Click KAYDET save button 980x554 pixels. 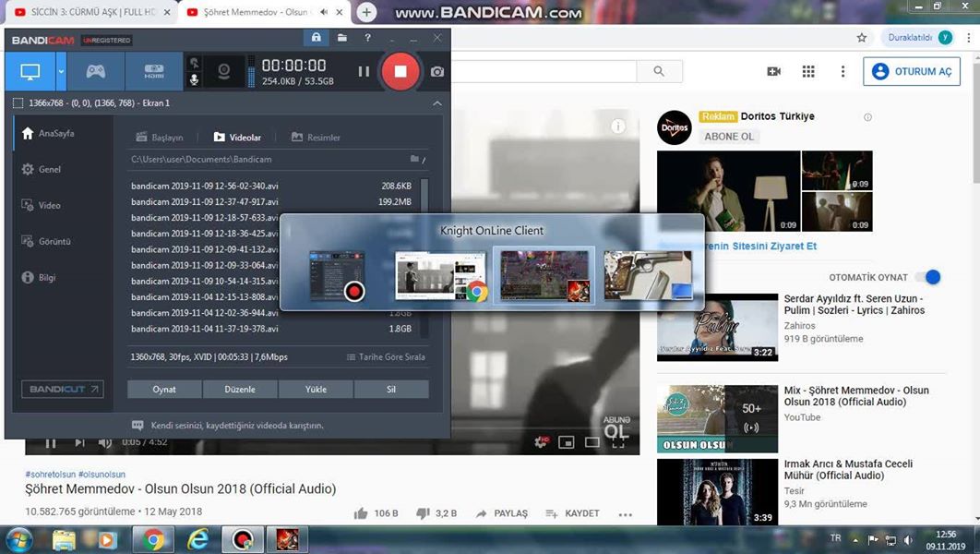pos(572,513)
